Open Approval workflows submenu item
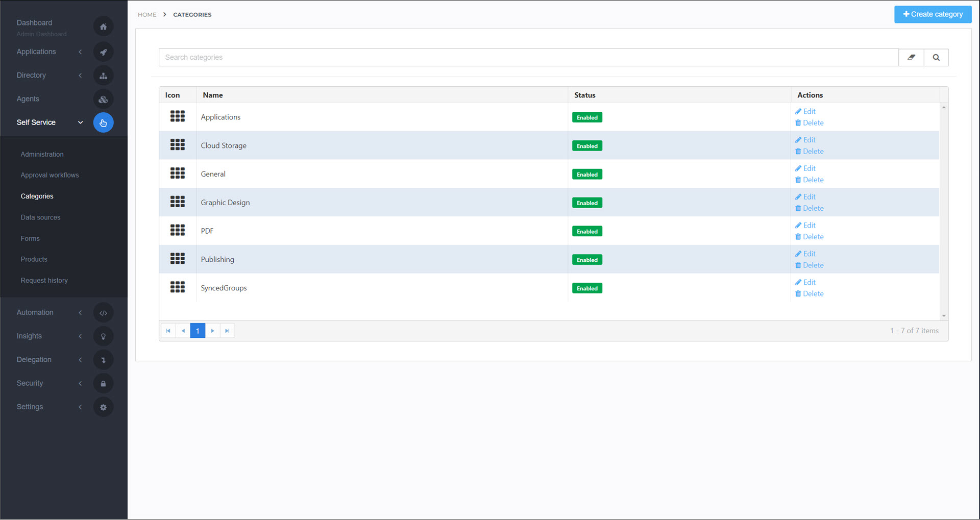The image size is (980, 520). (x=50, y=175)
